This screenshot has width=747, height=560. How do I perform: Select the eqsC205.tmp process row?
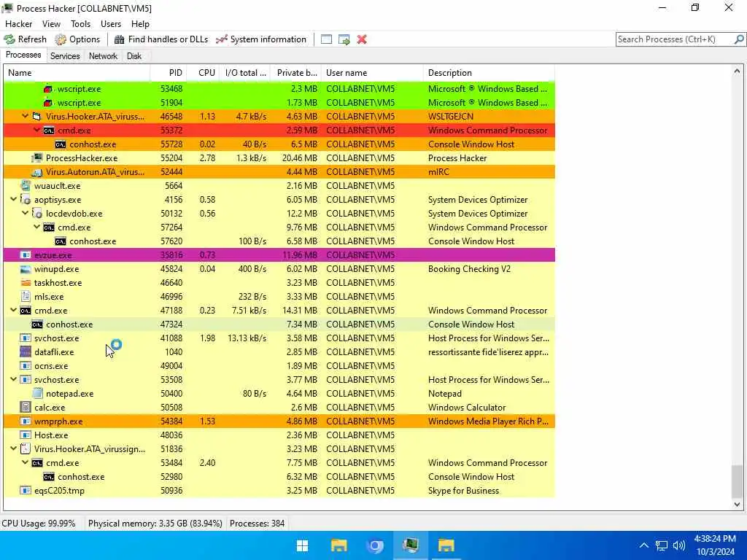279,491
